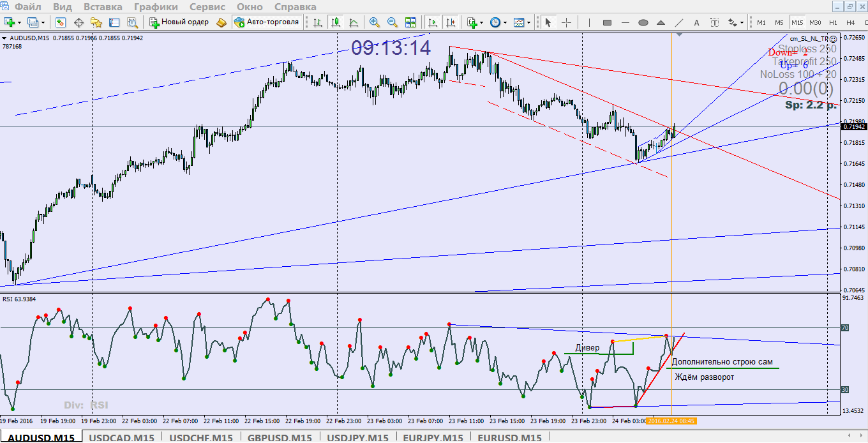Open the Navigator folder-star icon
The width and height of the screenshot is (868, 443).
click(x=96, y=22)
